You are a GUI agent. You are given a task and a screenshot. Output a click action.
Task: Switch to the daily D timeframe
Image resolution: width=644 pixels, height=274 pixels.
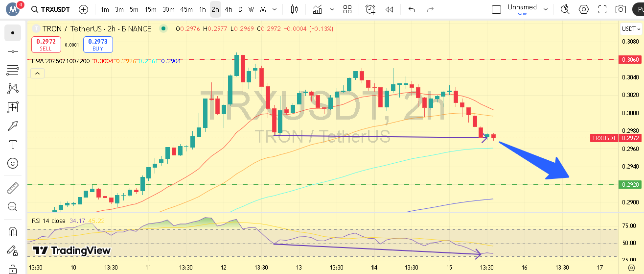pyautogui.click(x=240, y=9)
